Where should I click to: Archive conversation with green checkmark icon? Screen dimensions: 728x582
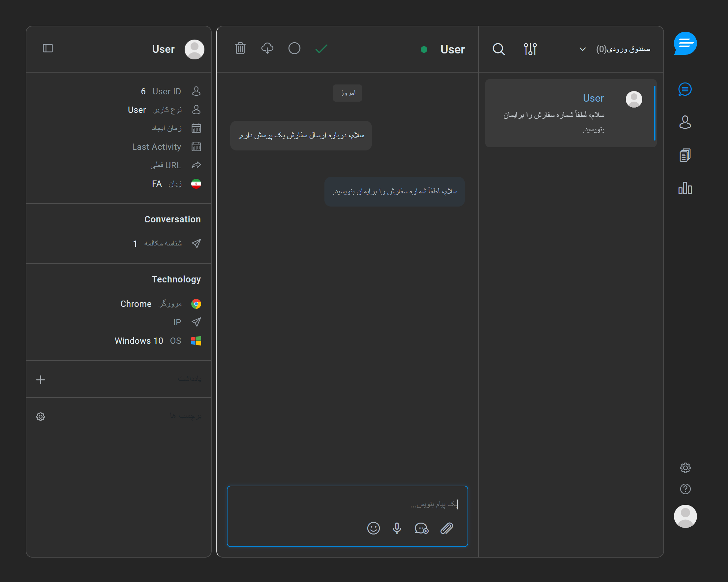click(321, 49)
